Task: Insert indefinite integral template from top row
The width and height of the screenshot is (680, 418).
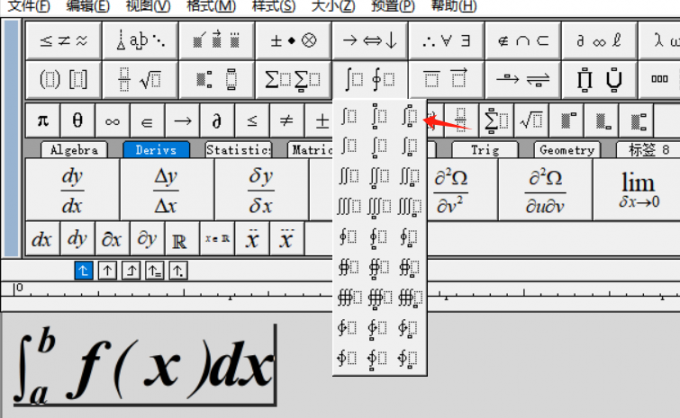Action: click(349, 116)
